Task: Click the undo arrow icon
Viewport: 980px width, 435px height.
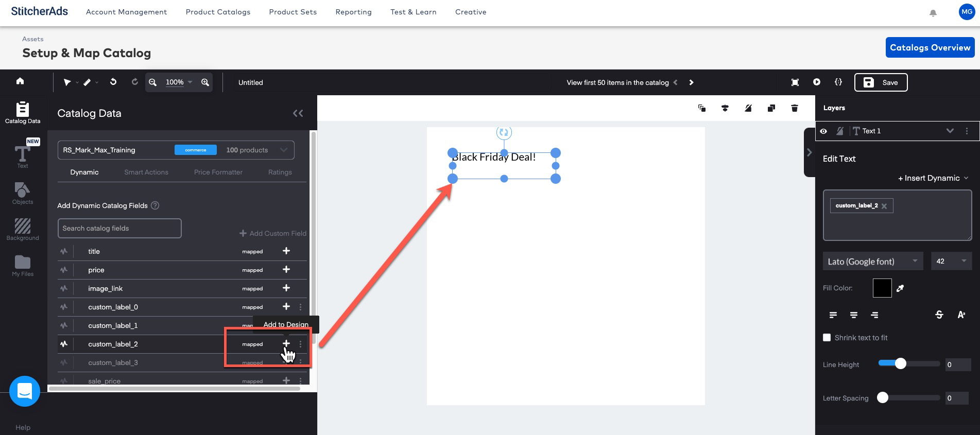Action: click(113, 82)
